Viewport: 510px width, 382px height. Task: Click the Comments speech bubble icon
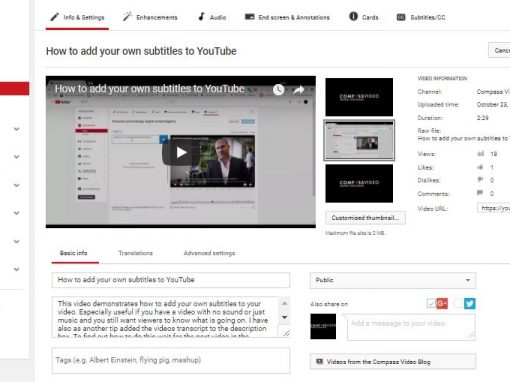coord(480,193)
